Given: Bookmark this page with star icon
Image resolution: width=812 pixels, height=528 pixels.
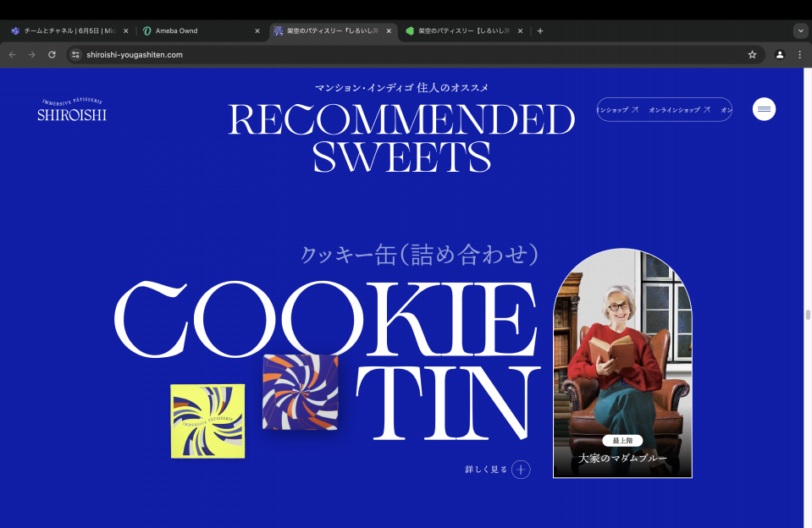Looking at the screenshot, I should pos(752,54).
